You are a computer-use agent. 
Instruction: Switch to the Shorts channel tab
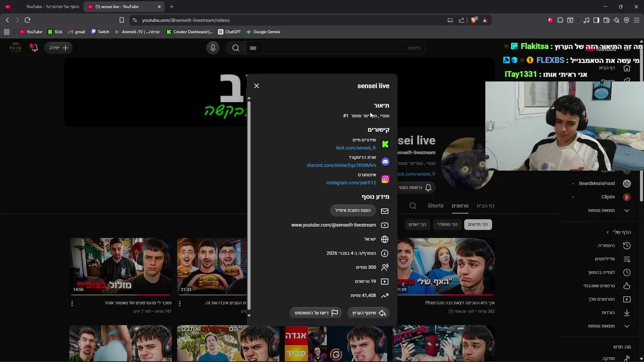coord(436,206)
